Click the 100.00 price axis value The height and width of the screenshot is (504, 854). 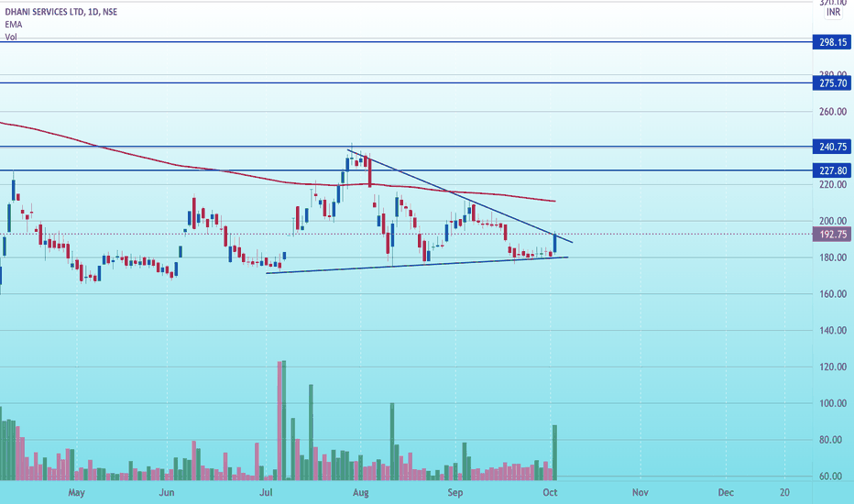point(833,404)
